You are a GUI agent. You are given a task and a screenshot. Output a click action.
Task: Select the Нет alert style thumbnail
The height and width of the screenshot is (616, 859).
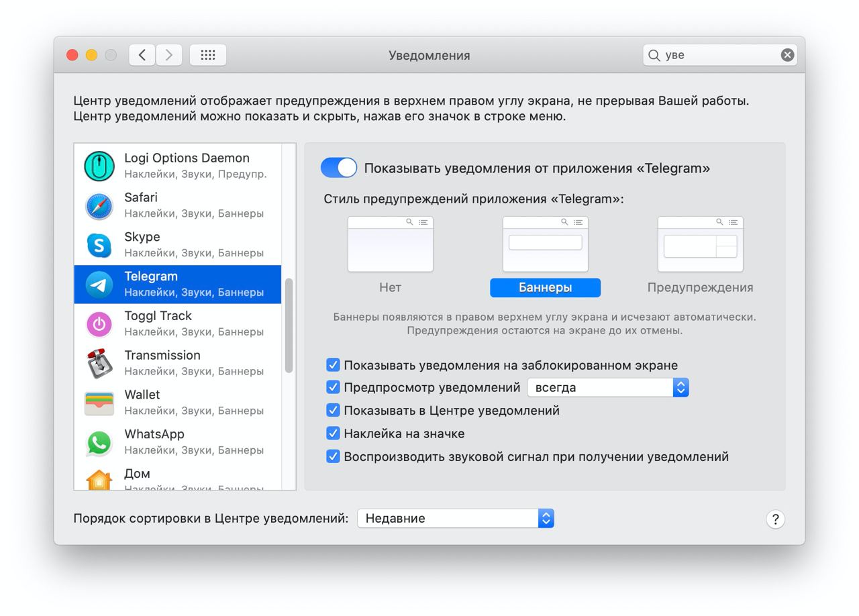[390, 244]
